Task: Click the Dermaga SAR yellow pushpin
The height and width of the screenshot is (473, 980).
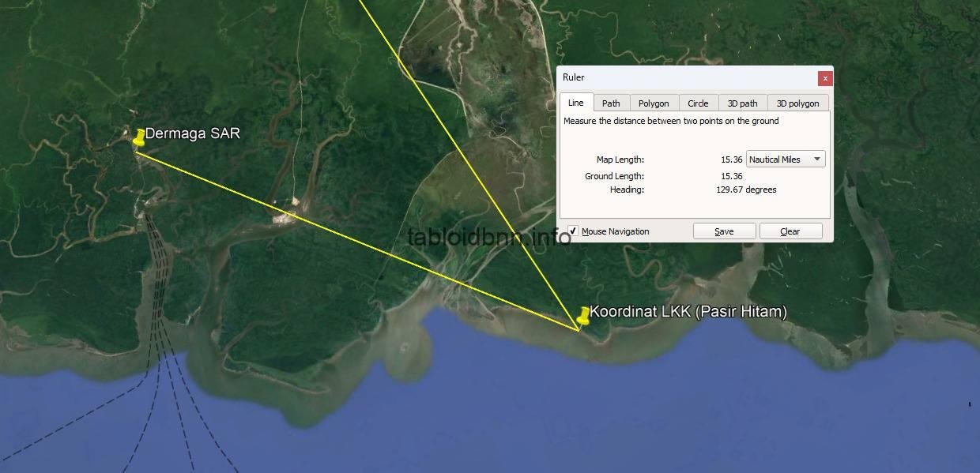Action: tap(139, 137)
